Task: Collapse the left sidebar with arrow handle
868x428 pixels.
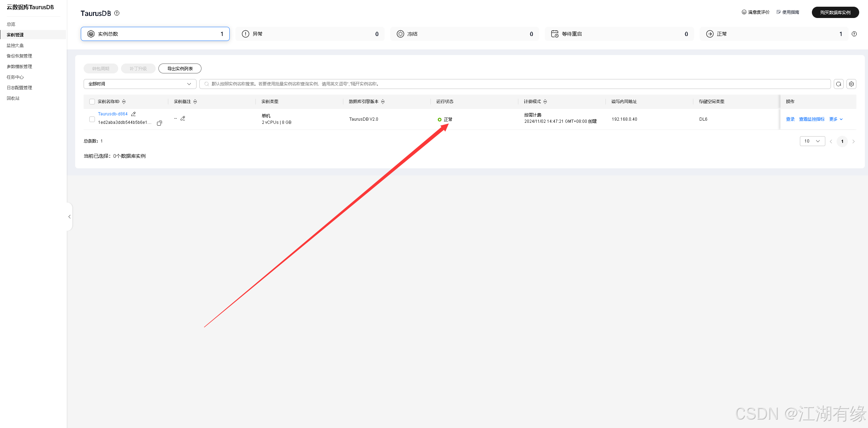Action: click(x=70, y=217)
